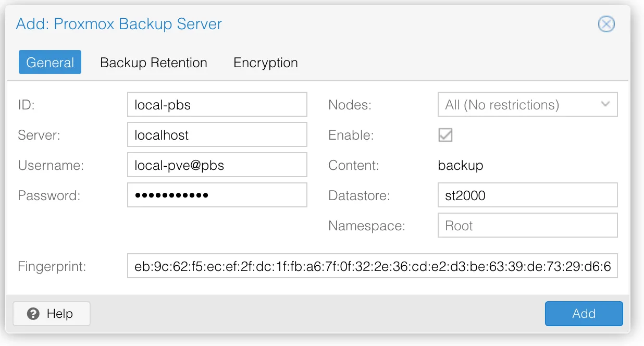Open the Backup Retention tab
The width and height of the screenshot is (644, 346).
click(x=154, y=63)
